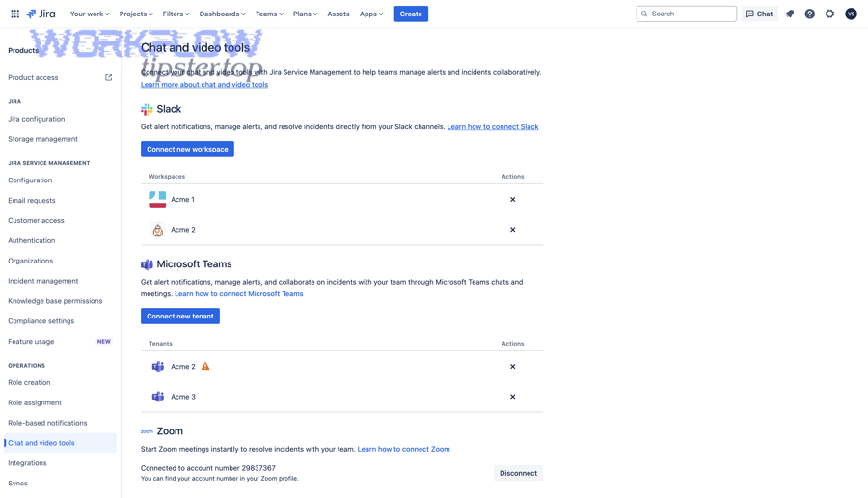
Task: Click the Teams icon for Acme 3
Action: pyautogui.click(x=158, y=397)
